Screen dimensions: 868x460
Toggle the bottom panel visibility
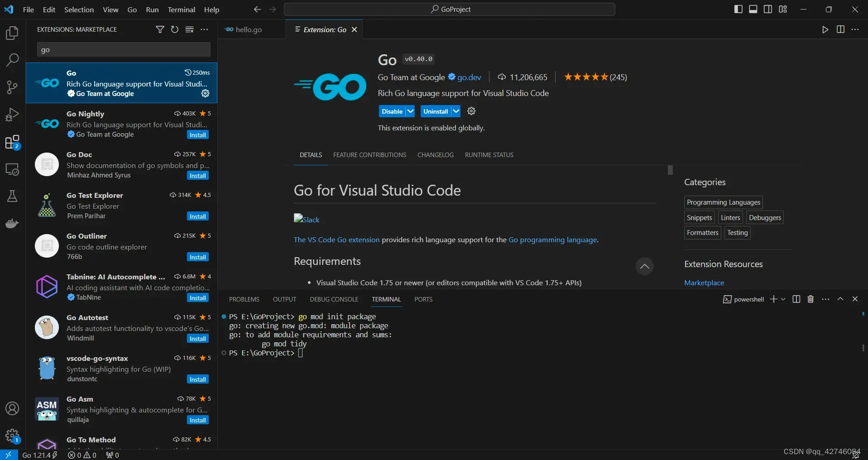point(753,9)
